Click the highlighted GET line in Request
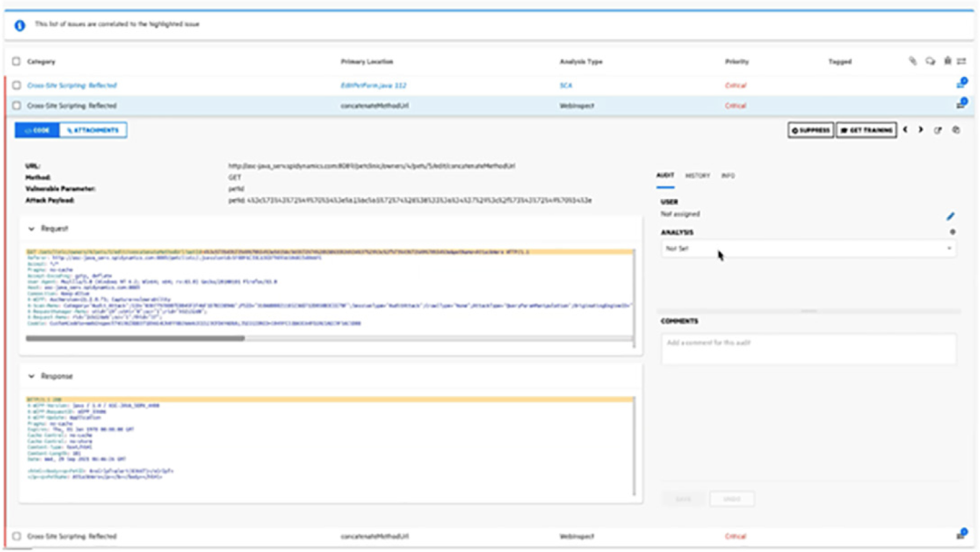The image size is (980, 552). 329,251
